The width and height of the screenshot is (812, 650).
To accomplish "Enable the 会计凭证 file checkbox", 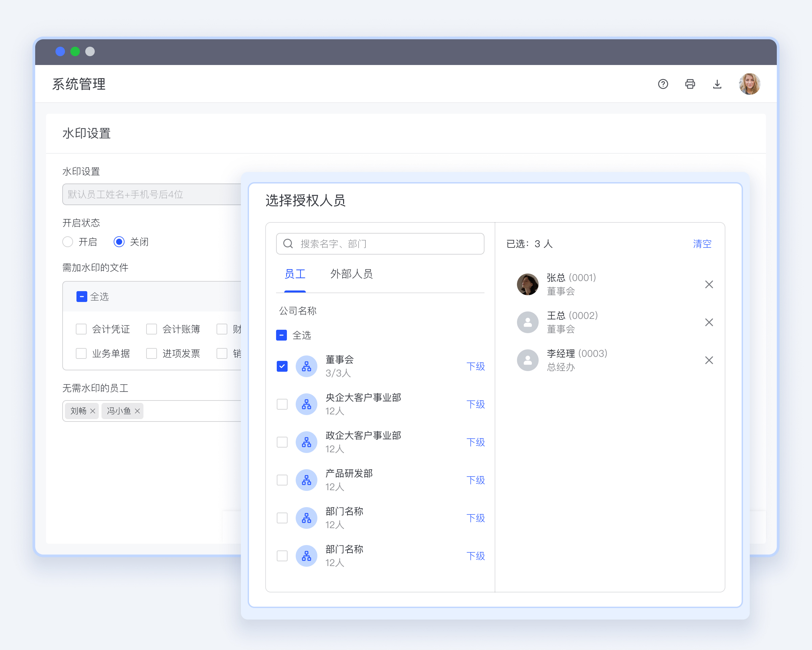I will click(x=81, y=329).
